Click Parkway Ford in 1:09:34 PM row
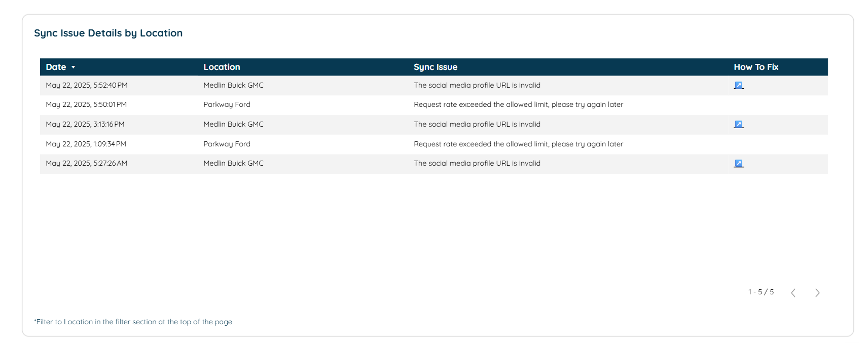The image size is (868, 343). pyautogui.click(x=227, y=144)
